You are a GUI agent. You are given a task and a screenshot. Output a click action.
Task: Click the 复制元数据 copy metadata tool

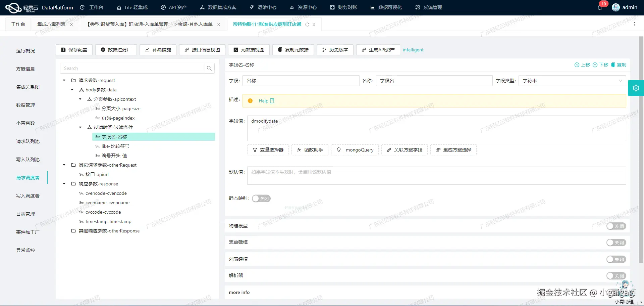click(293, 49)
